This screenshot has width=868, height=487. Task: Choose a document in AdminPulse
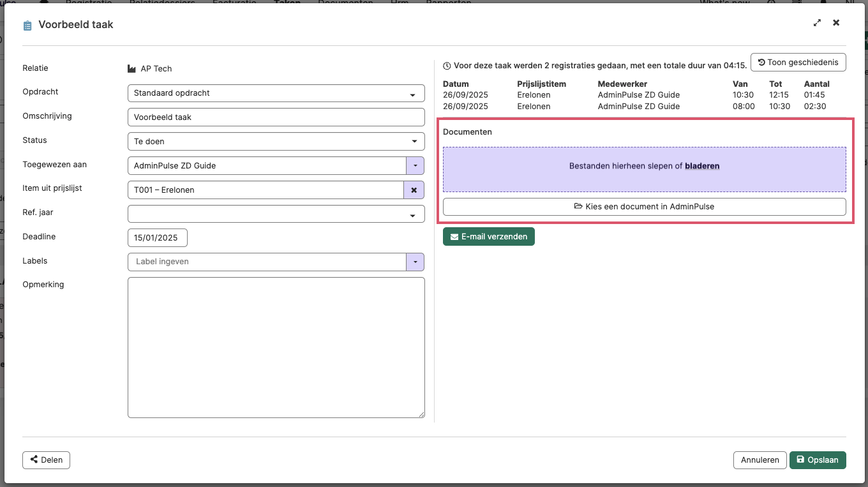(x=645, y=207)
